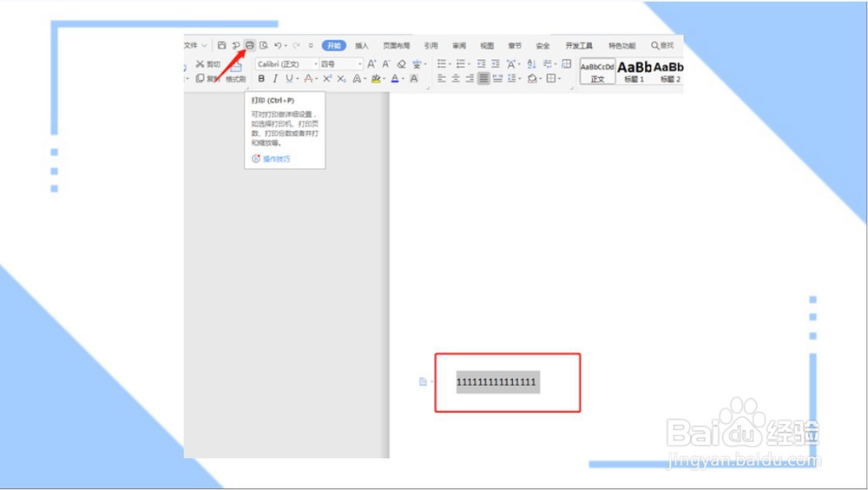Open the 安全 tab
868x490 pixels.
(543, 45)
